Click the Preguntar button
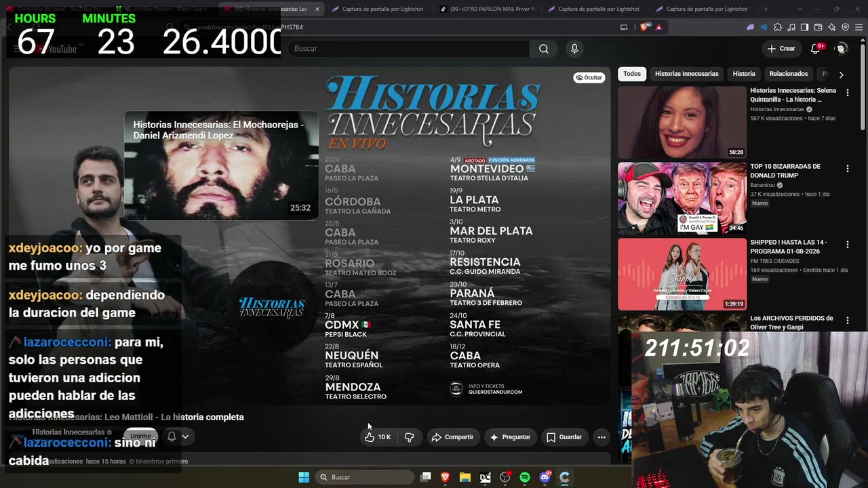 pos(510,437)
